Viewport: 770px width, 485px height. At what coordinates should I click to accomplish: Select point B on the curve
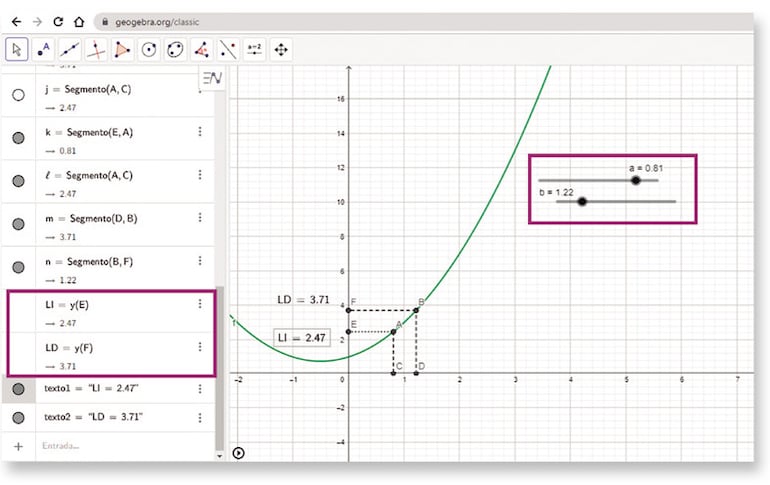point(416,310)
